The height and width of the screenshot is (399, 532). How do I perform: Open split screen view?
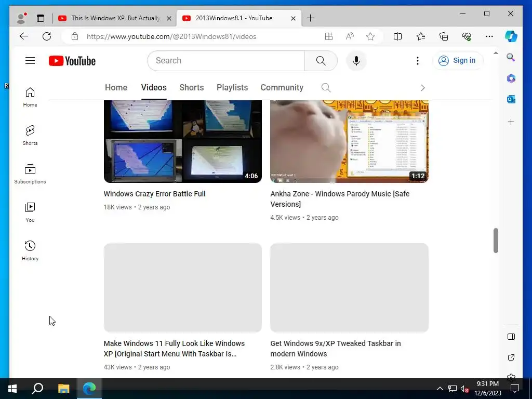397,36
